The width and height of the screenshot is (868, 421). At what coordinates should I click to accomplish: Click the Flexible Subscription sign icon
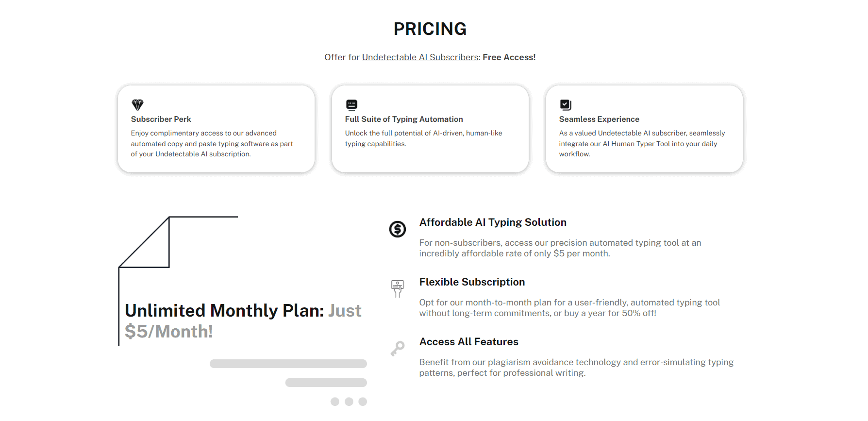point(398,288)
